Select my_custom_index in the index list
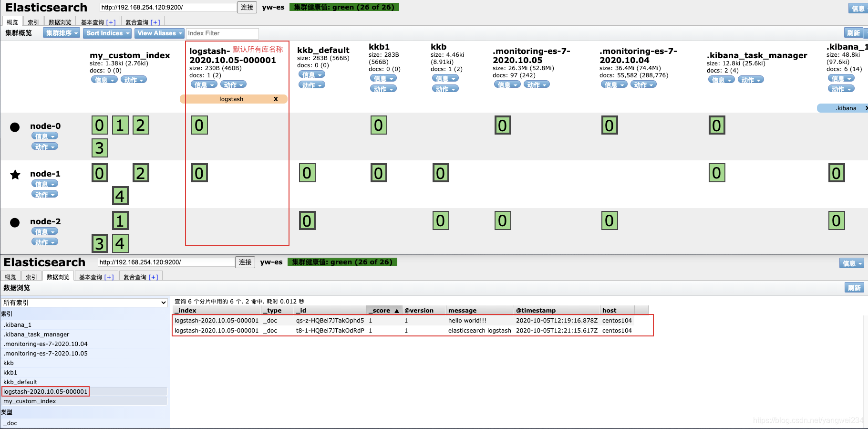This screenshot has width=868, height=429. tap(84, 401)
